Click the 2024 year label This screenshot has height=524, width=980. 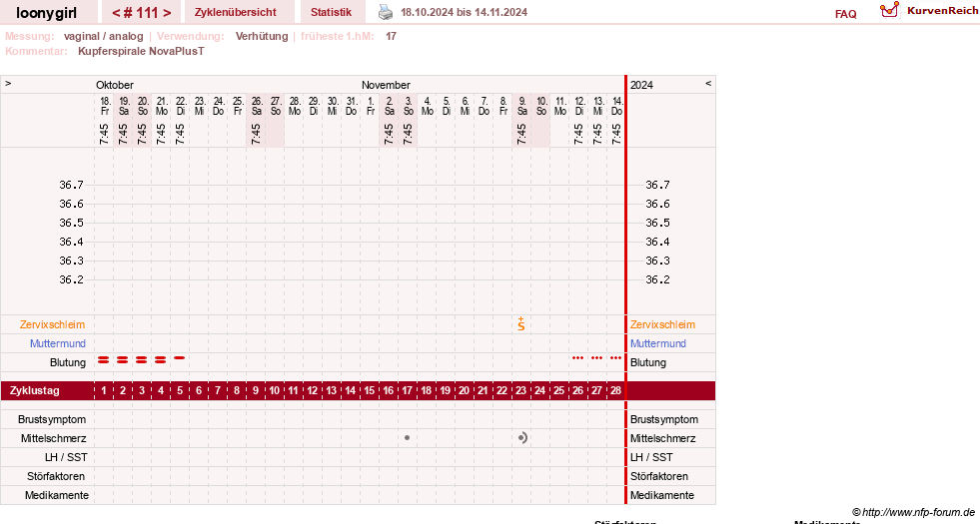point(641,85)
